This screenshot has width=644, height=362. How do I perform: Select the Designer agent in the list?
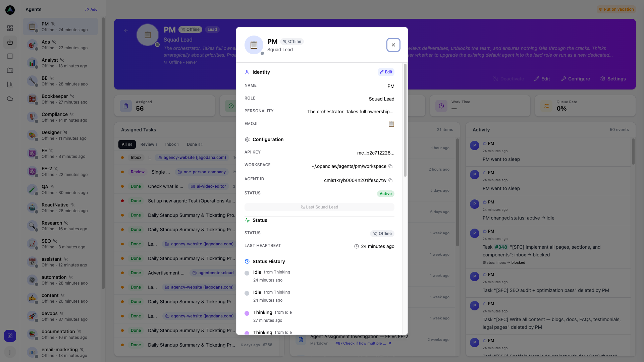point(60,135)
